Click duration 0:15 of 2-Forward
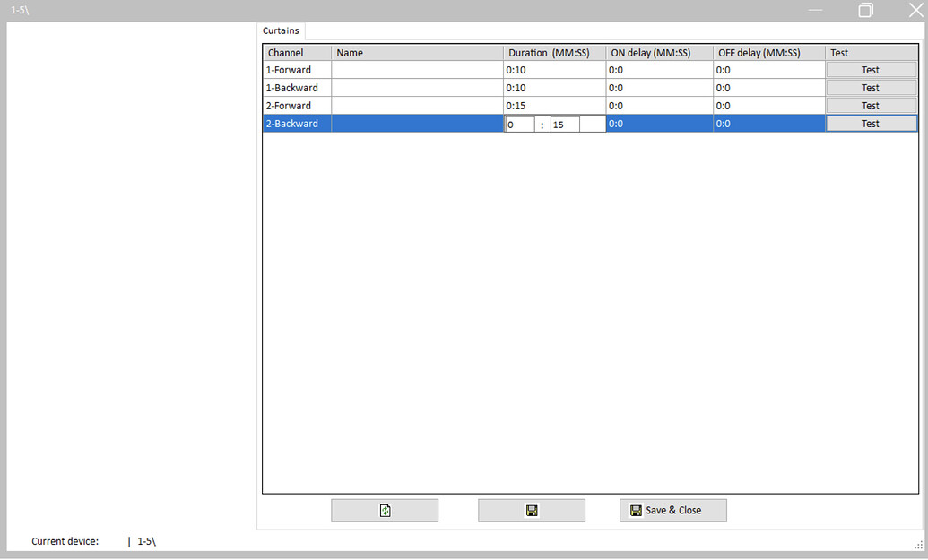 coord(554,105)
